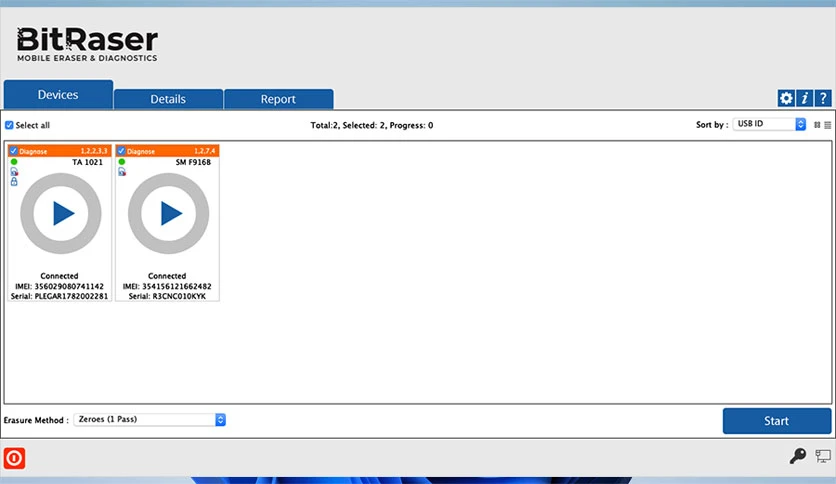The height and width of the screenshot is (484, 836).
Task: Click the Sort by label
Action: [x=712, y=125]
